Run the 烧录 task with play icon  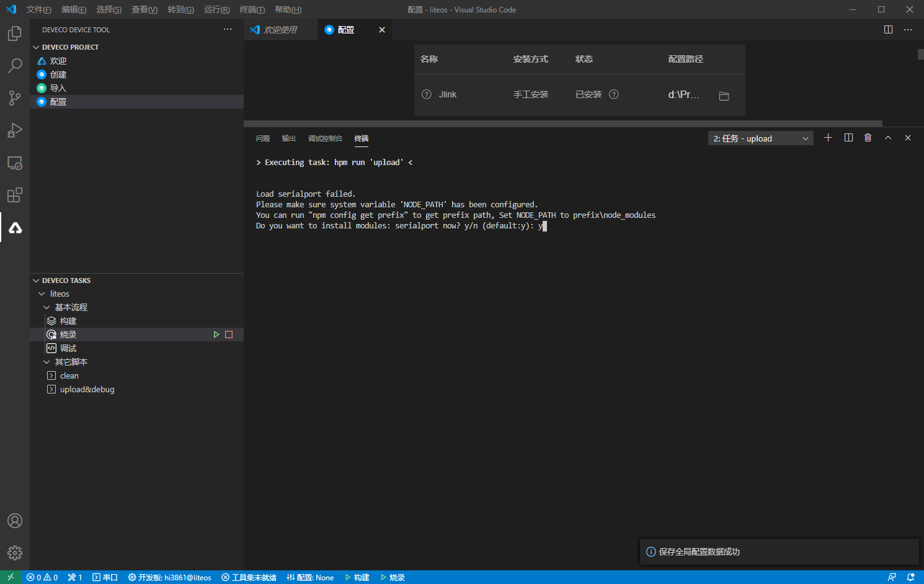(x=216, y=335)
